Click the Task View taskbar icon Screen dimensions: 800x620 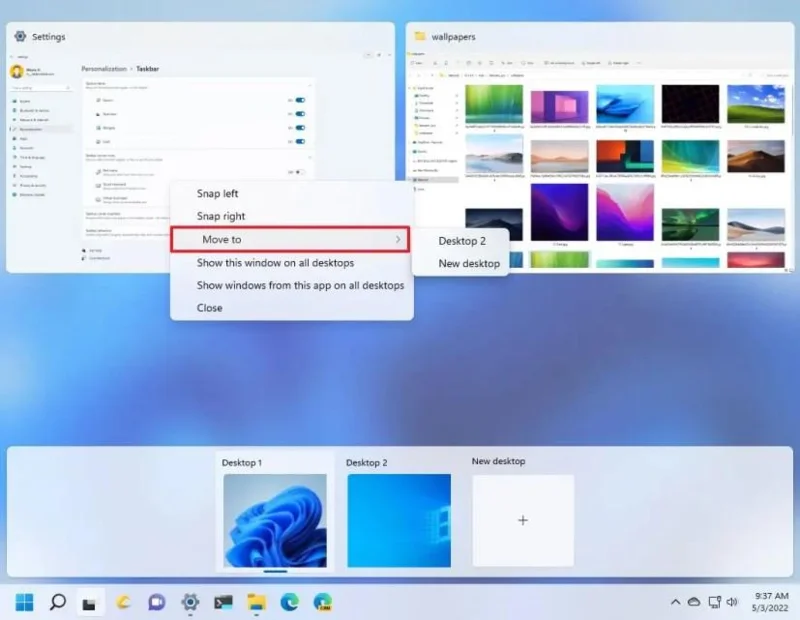(90, 603)
